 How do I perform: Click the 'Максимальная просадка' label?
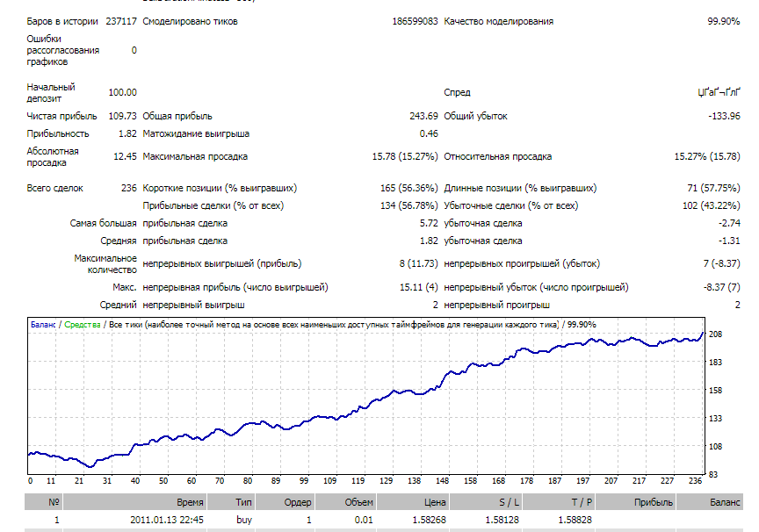(x=195, y=156)
